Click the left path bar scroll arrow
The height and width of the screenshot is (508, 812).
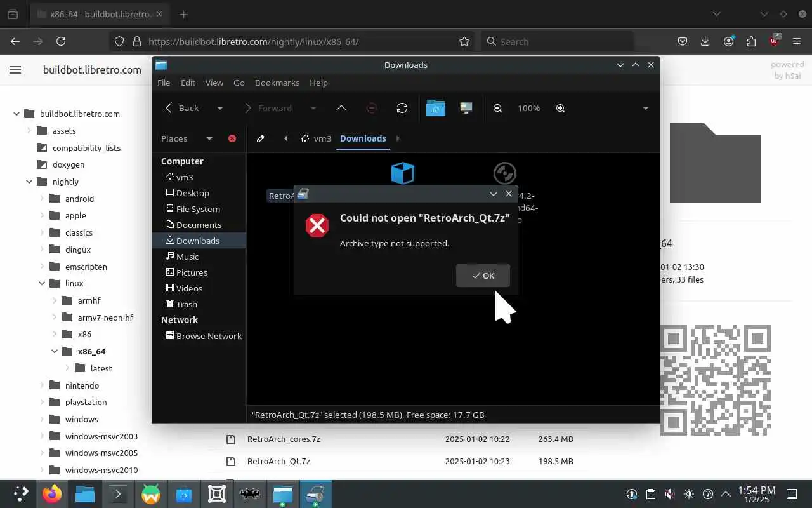click(285, 138)
